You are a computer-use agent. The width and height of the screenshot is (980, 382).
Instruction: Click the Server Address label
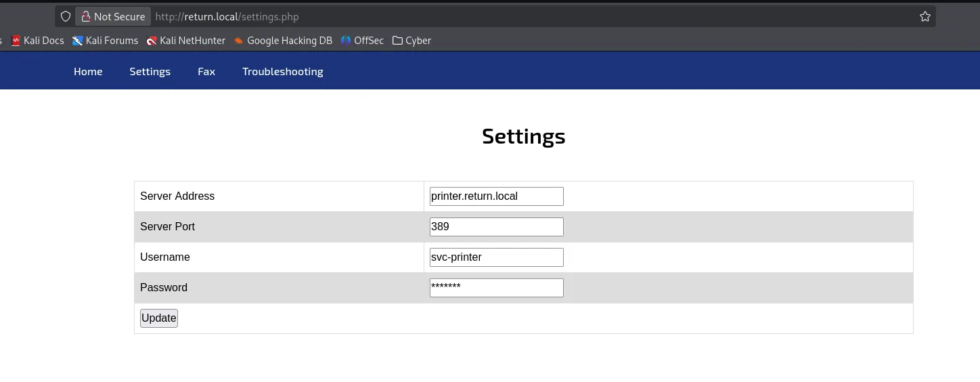(177, 196)
